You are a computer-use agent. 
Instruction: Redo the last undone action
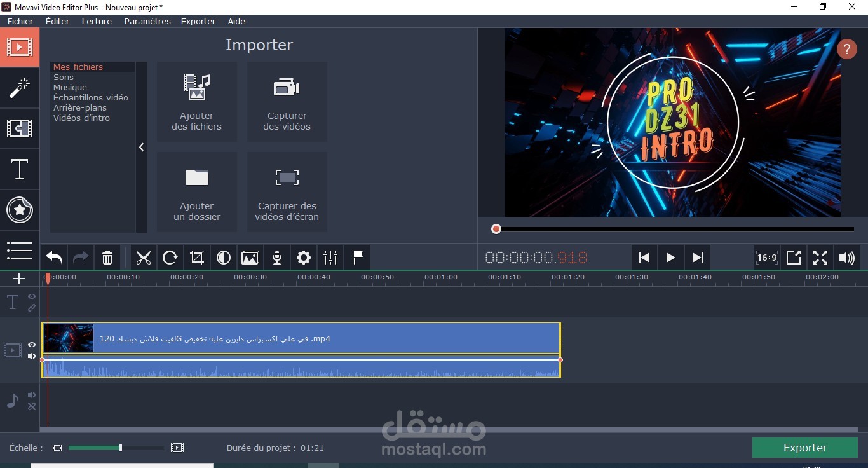81,258
